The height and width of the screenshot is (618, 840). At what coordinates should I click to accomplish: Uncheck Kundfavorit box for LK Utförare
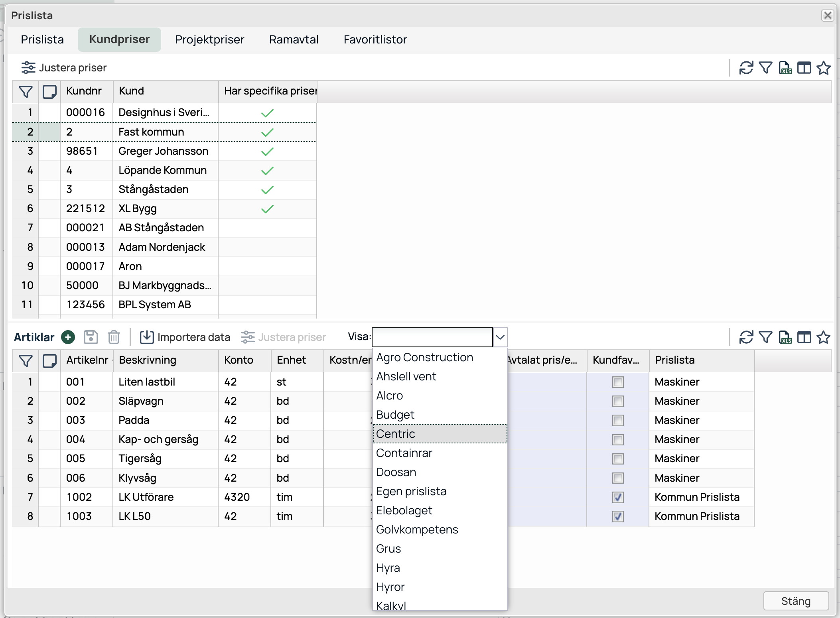[x=618, y=497]
